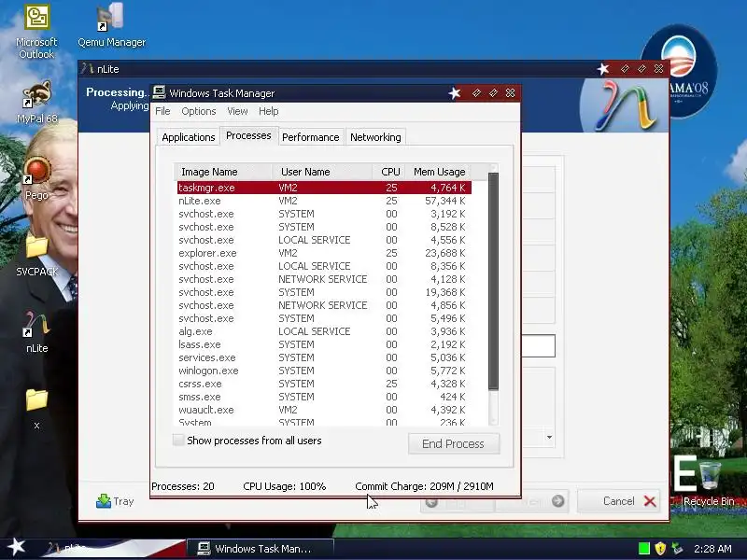This screenshot has height=560, width=747.
Task: Open the Qemu Manager desktop shortcut
Action: point(111,26)
